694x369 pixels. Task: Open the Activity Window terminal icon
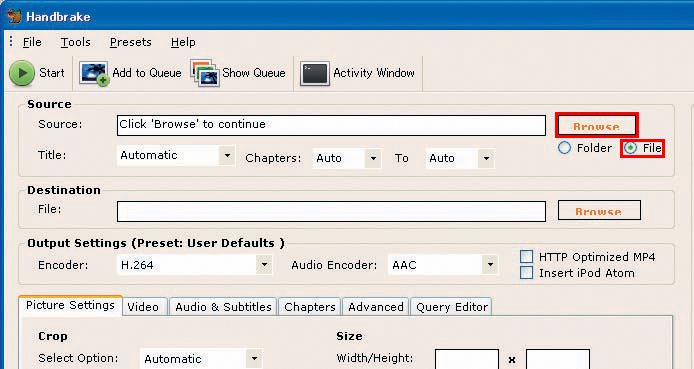click(315, 73)
